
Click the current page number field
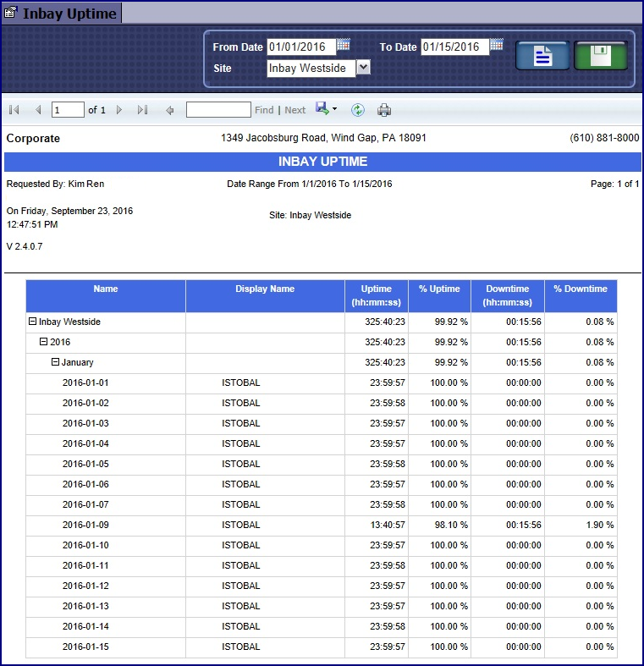[68, 110]
